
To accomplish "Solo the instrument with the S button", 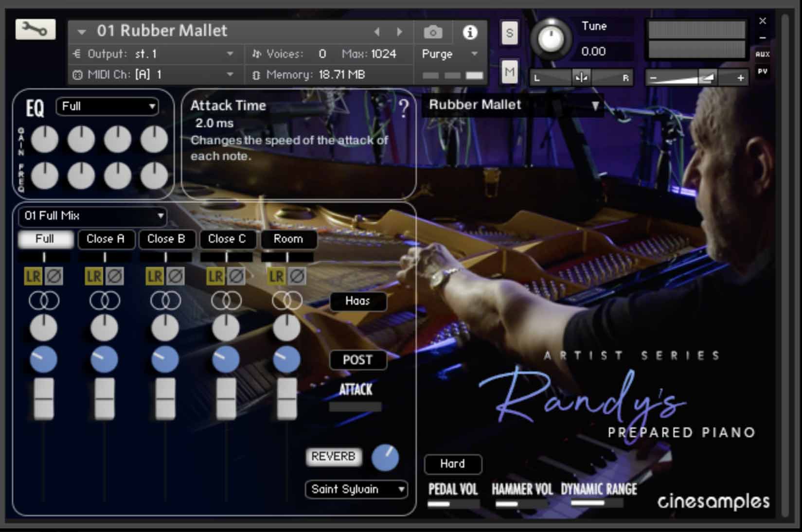I will point(509,34).
